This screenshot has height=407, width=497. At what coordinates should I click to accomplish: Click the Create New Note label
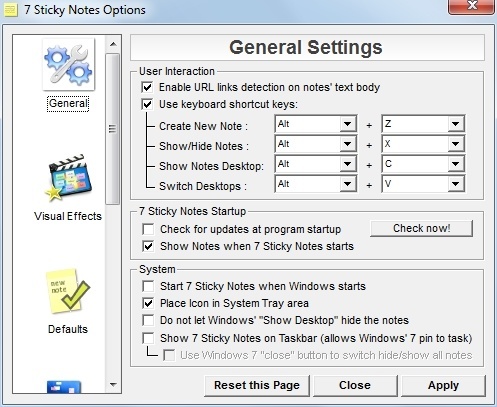[x=203, y=126]
